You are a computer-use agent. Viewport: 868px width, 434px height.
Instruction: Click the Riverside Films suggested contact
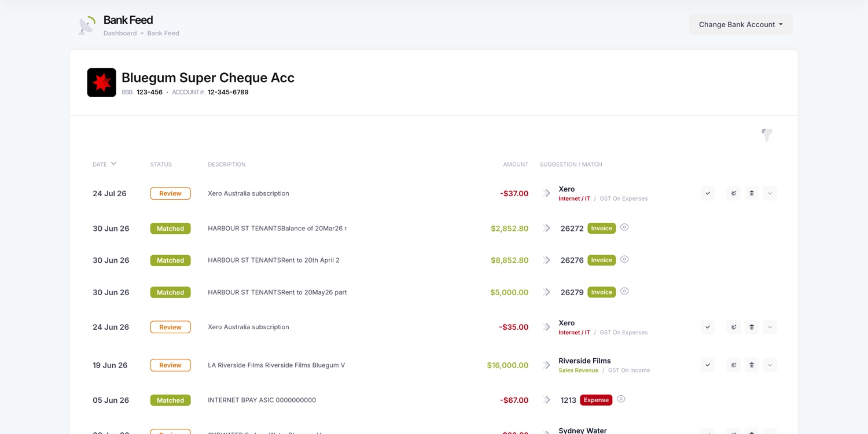[x=584, y=361]
